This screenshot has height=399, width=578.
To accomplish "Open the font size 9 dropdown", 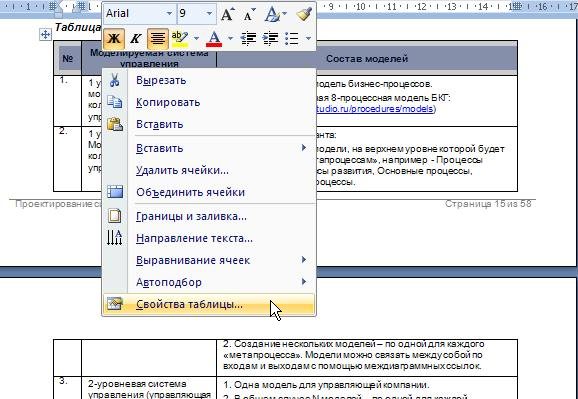I will 209,14.
